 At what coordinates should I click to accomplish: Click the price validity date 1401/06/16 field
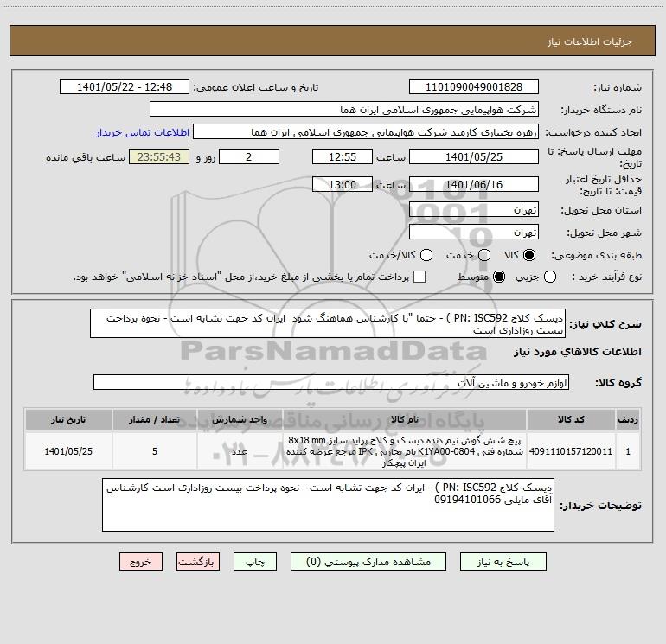pyautogui.click(x=474, y=184)
